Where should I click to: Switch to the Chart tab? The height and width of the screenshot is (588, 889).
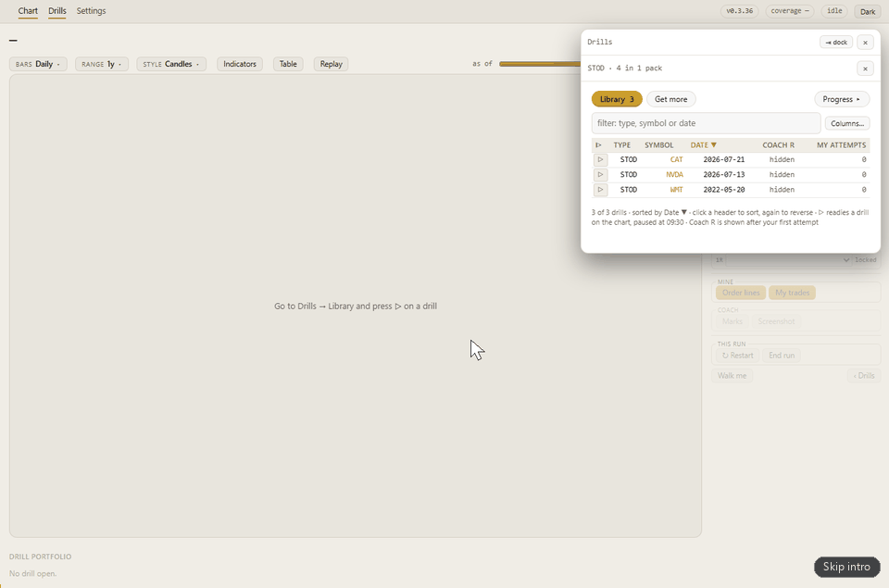point(28,11)
